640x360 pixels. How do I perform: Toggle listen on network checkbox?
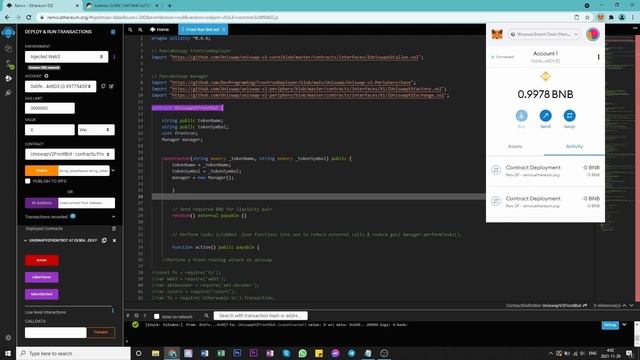point(156,316)
